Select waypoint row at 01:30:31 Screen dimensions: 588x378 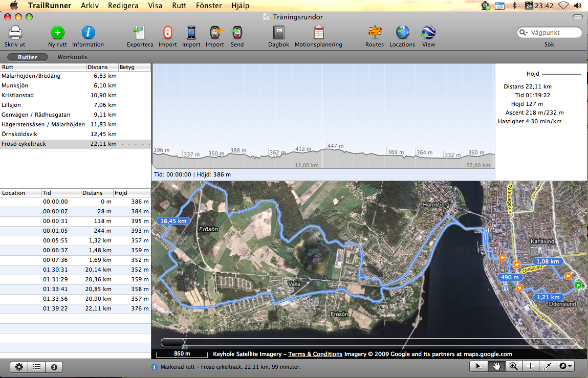pyautogui.click(x=75, y=270)
